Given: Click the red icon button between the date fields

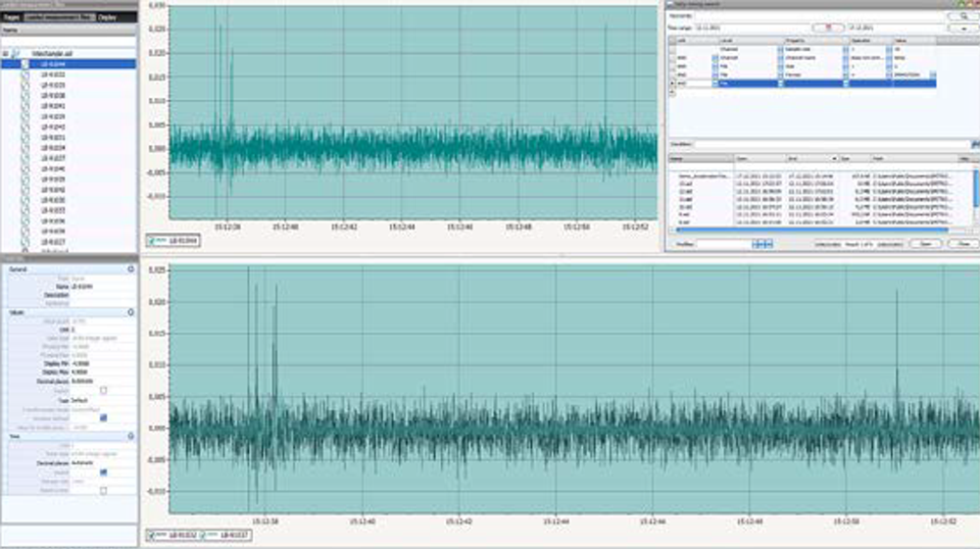Looking at the screenshot, I should [x=827, y=28].
